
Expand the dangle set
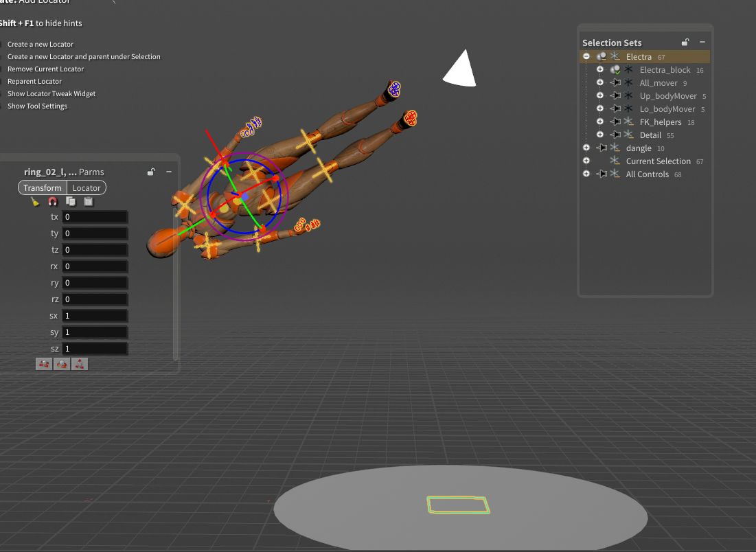tap(586, 148)
